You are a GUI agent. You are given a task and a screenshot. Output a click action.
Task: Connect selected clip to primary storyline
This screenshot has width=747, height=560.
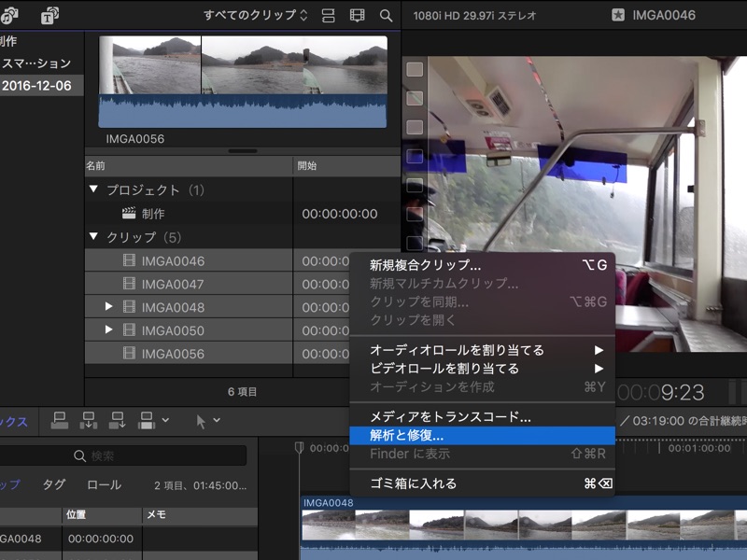pyautogui.click(x=59, y=420)
